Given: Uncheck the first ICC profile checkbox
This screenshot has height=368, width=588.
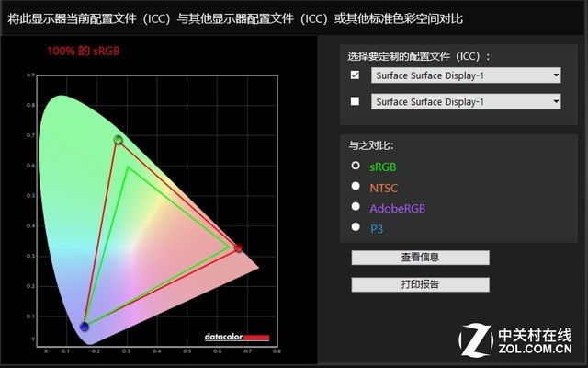Looking at the screenshot, I should 355,75.
